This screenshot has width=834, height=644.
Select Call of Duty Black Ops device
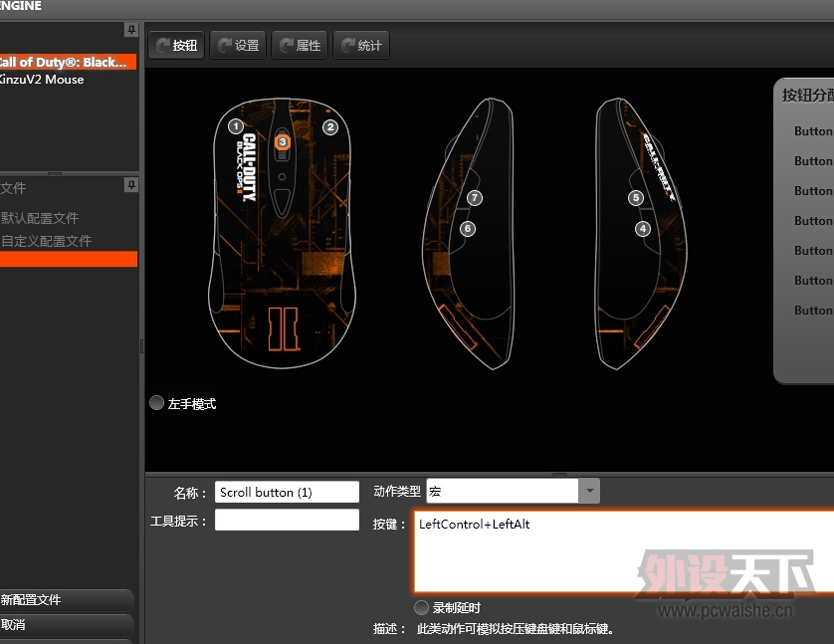68,62
